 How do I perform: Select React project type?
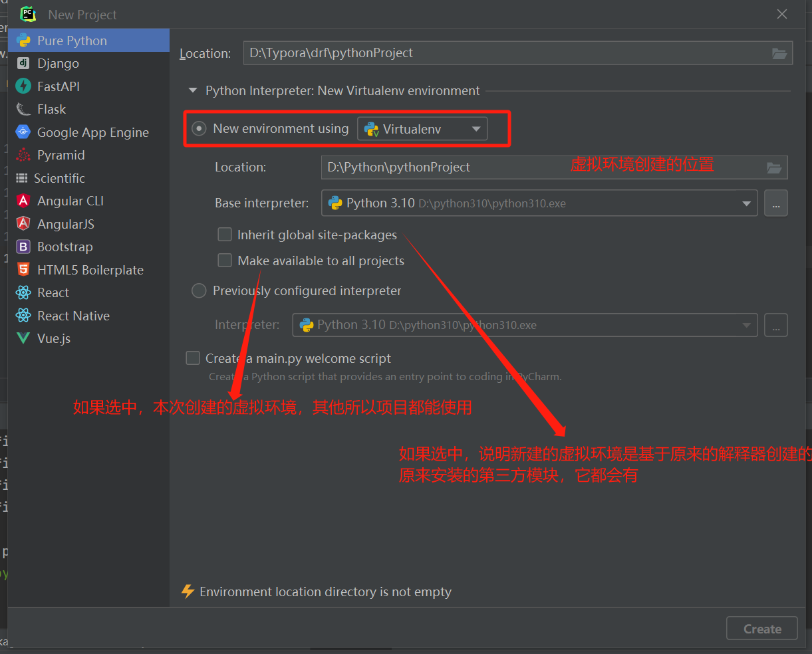[x=88, y=292]
